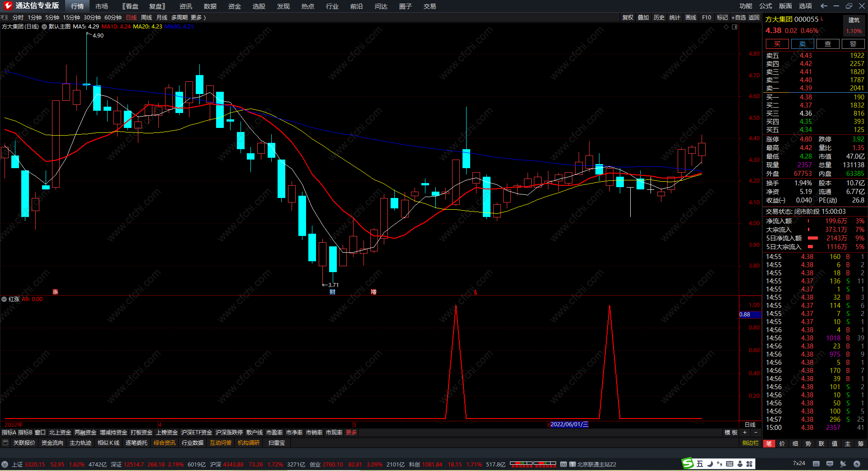Screen dimensions: 868x471
Task: Select the red 笔 tick tab
Action: (x=769, y=443)
